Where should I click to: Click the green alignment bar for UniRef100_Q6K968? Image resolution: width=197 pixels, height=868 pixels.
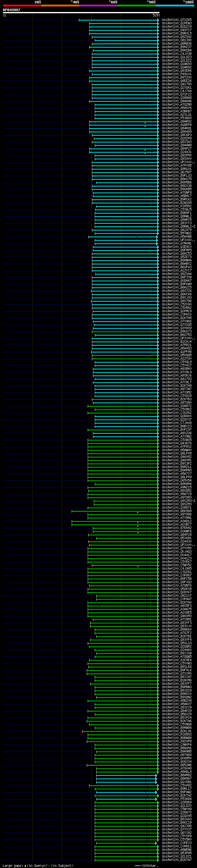coord(115,511)
